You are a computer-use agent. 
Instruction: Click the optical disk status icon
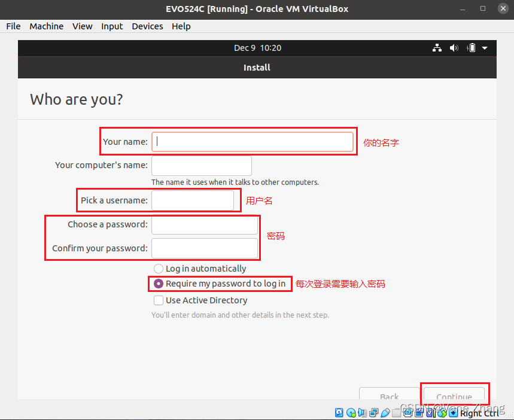(x=351, y=412)
